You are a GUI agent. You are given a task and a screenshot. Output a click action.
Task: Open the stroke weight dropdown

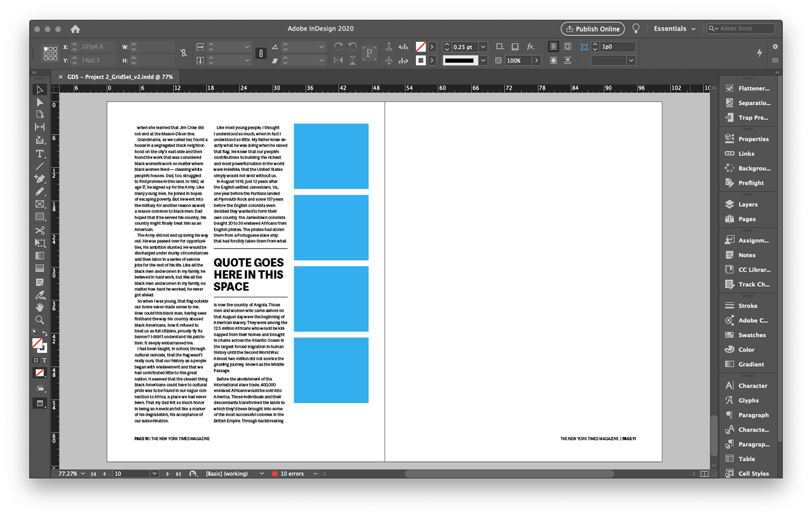[483, 46]
